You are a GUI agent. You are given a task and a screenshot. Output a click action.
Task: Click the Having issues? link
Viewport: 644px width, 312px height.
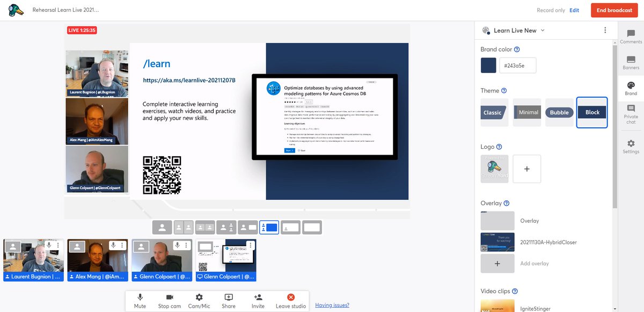tap(332, 305)
